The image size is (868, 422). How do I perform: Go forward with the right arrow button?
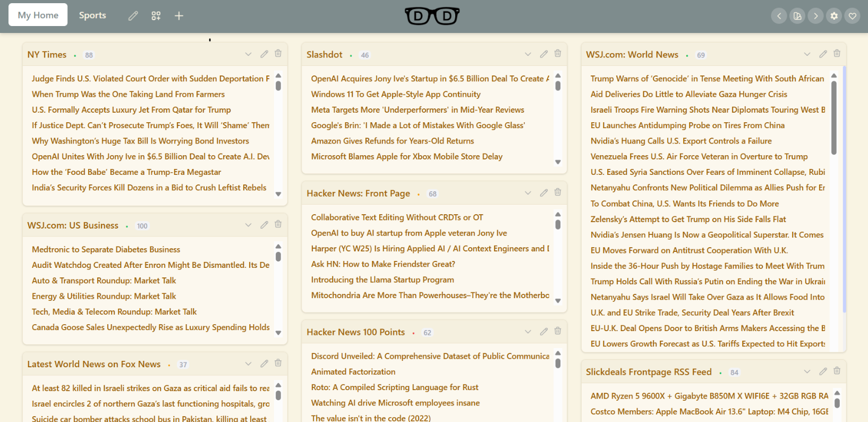[x=816, y=16]
